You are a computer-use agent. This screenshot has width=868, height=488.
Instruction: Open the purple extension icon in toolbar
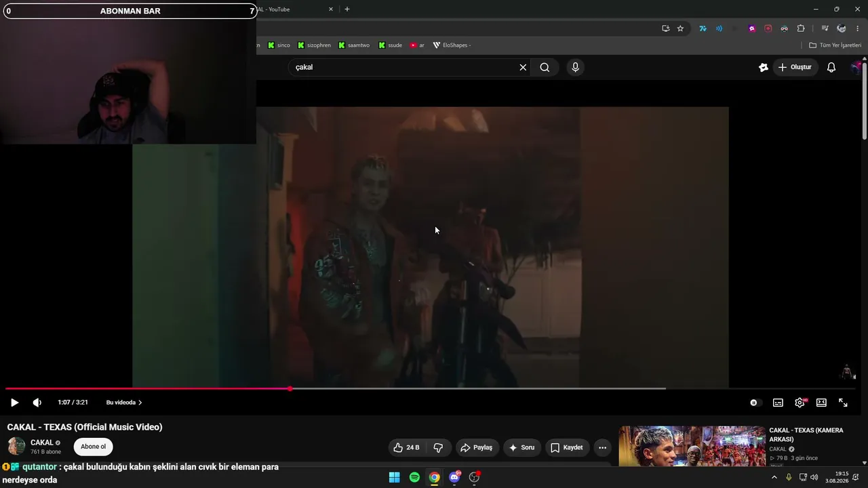752,28
